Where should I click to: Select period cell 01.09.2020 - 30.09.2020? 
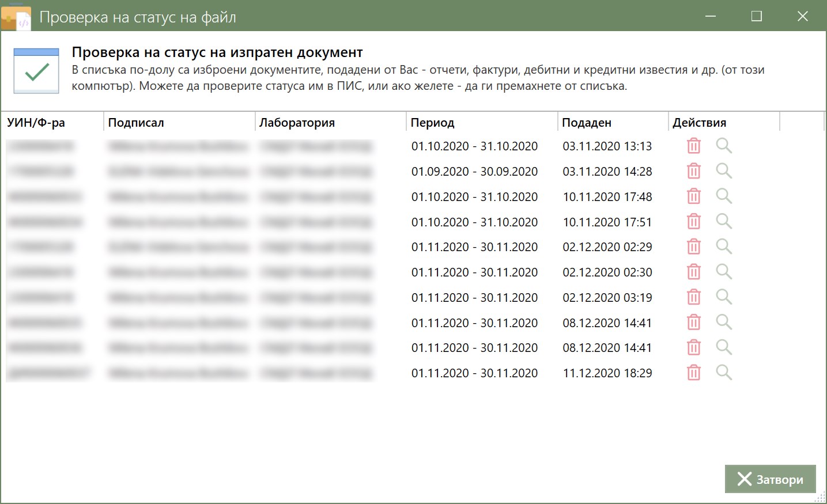coord(474,172)
